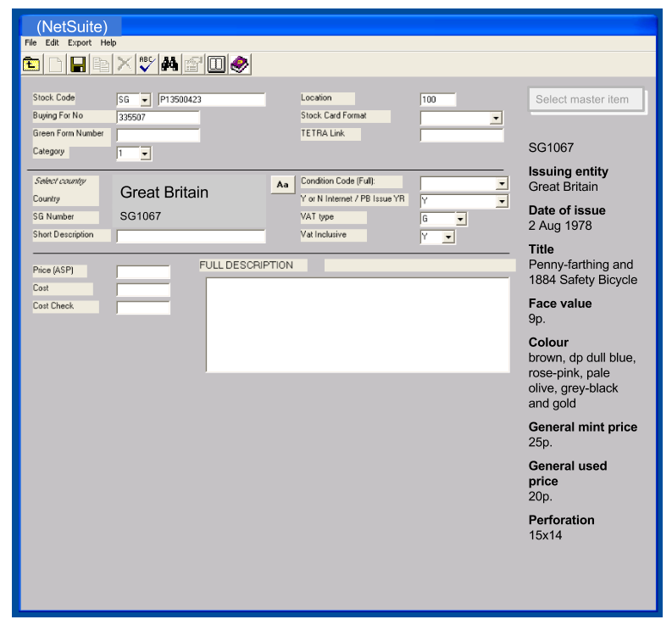This screenshot has width=672, height=625.
Task: Click the Buying For No field
Action: click(x=158, y=118)
